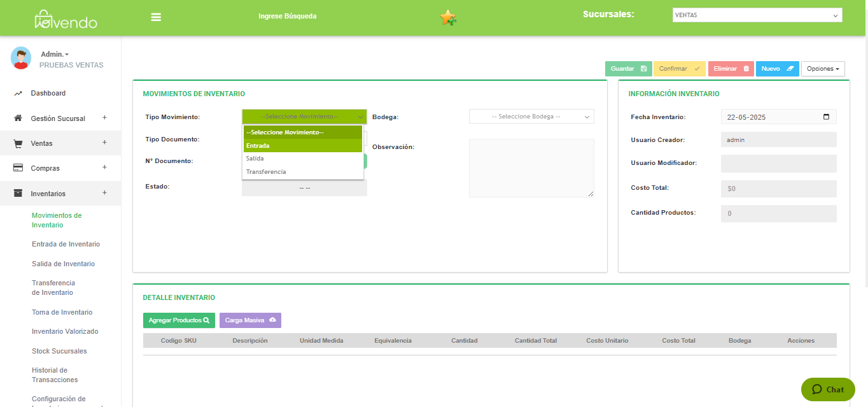
Task: Click the Guardar button
Action: point(628,69)
